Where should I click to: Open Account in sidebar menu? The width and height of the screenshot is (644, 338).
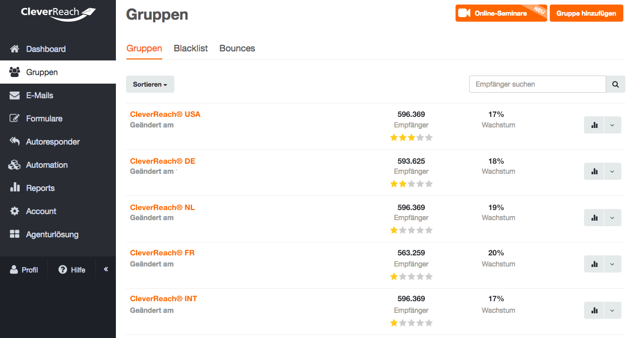pyautogui.click(x=58, y=211)
